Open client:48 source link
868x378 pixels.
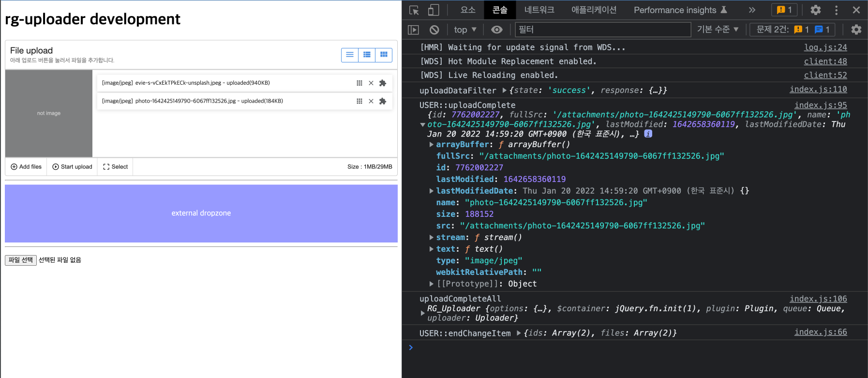pos(825,61)
